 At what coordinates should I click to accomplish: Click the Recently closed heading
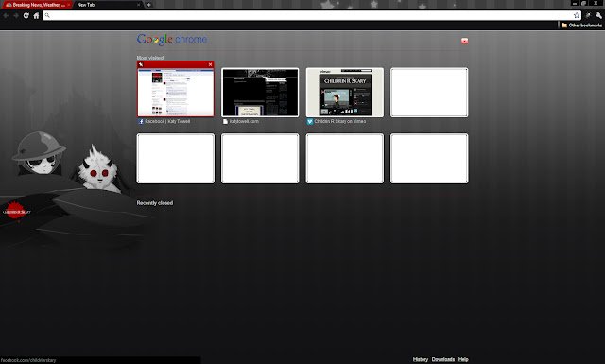pos(155,203)
